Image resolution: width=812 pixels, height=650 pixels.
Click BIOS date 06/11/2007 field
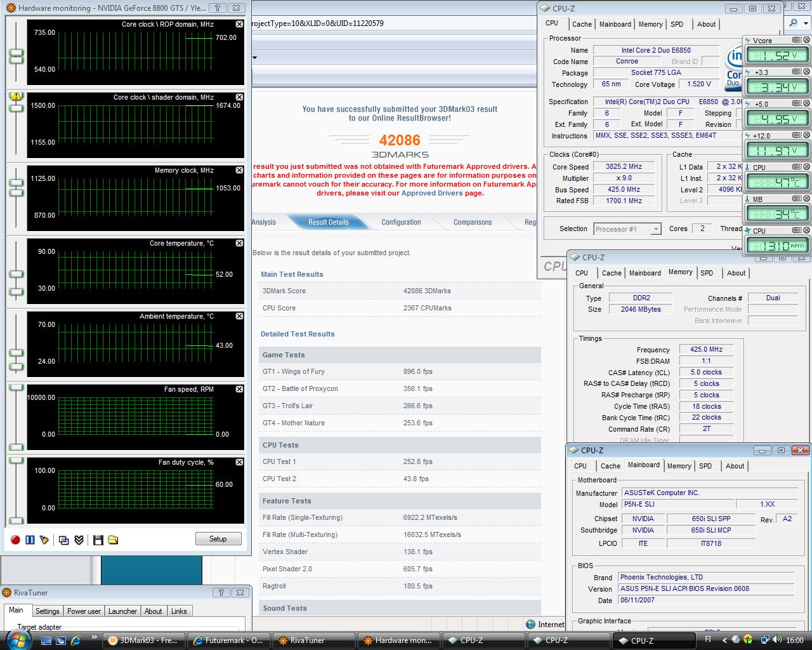tap(706, 600)
